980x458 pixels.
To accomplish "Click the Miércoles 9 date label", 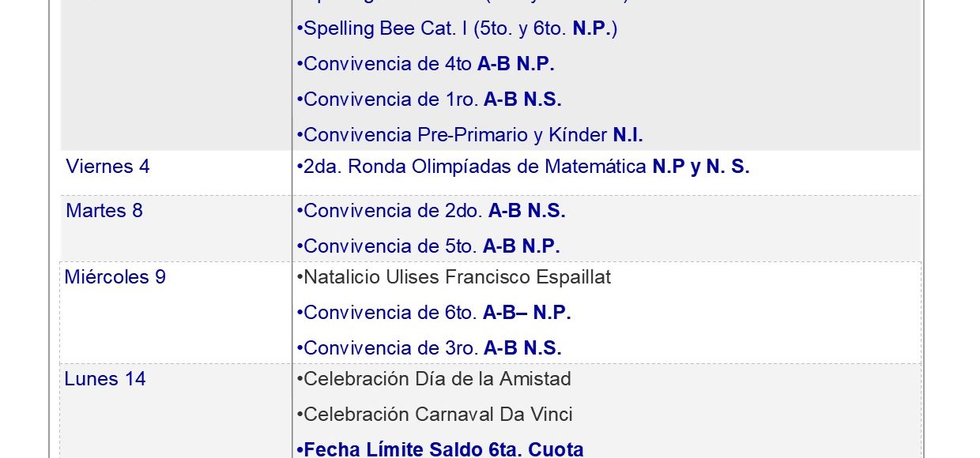I will pyautogui.click(x=115, y=277).
